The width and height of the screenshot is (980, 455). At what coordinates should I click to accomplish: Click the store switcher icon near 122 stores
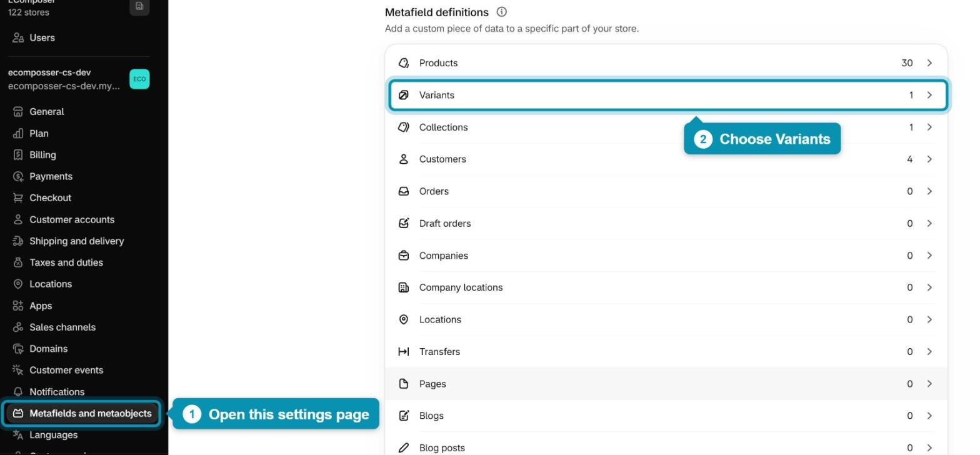point(139,6)
